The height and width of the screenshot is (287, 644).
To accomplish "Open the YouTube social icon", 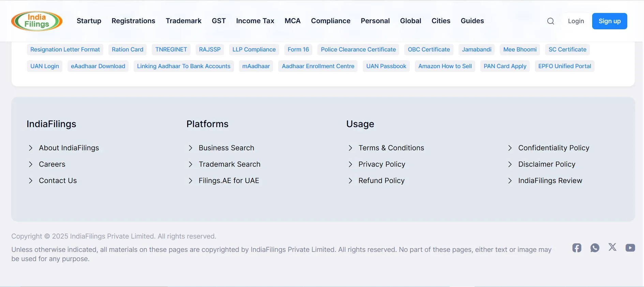I will click(630, 248).
